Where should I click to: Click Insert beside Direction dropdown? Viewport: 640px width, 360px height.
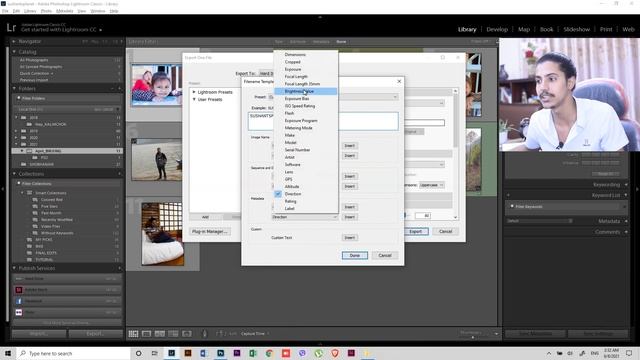349,217
